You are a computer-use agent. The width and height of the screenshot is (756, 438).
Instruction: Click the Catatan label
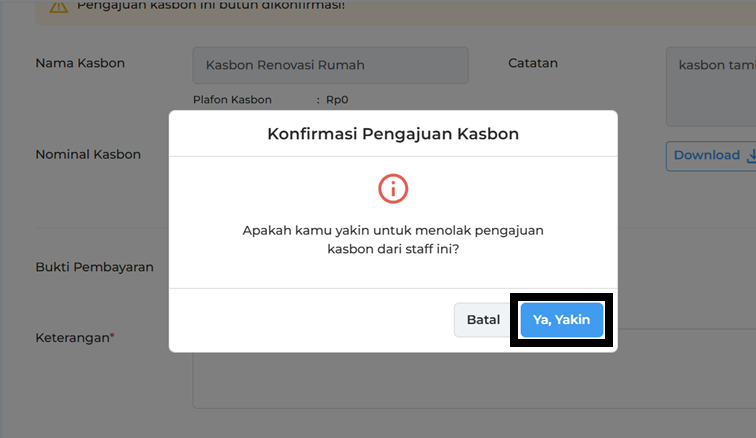533,63
